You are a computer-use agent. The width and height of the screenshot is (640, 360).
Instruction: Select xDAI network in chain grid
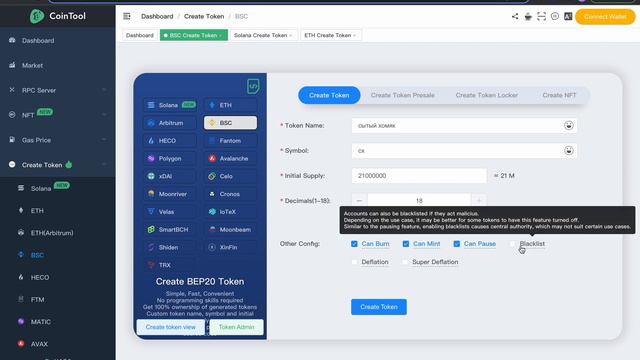click(x=169, y=176)
